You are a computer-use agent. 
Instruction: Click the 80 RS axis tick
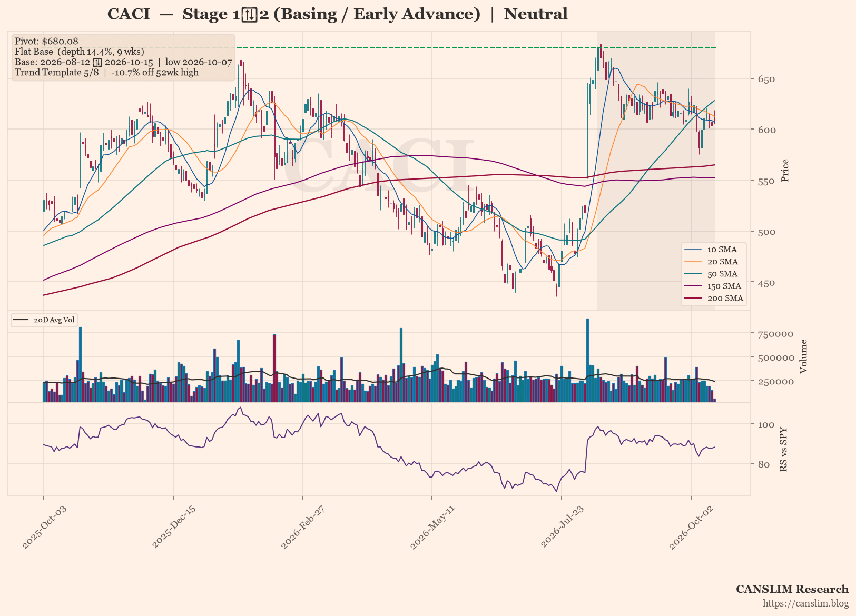click(763, 464)
